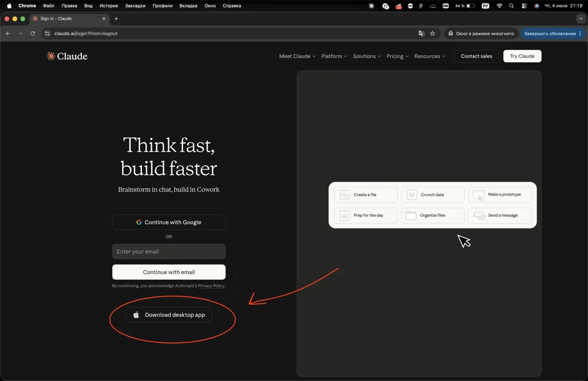588x381 pixels.
Task: Open the Figma icon in the menu bar
Action: pos(421,6)
